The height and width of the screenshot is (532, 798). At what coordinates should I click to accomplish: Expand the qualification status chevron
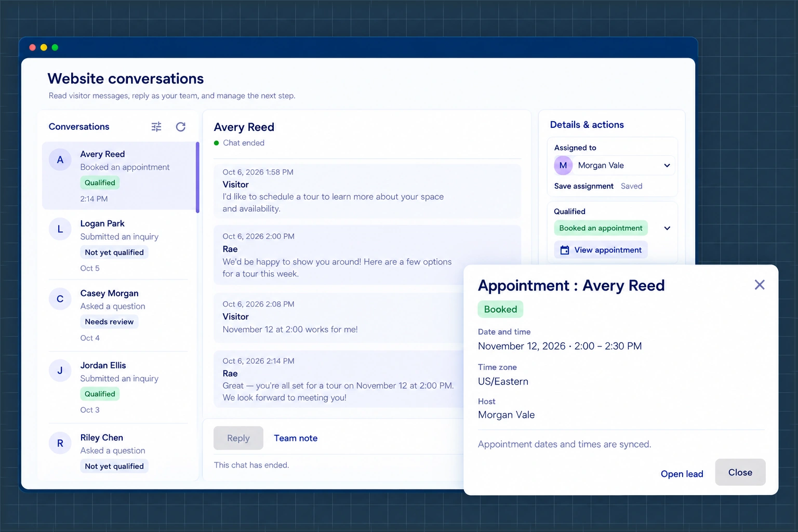(x=667, y=228)
